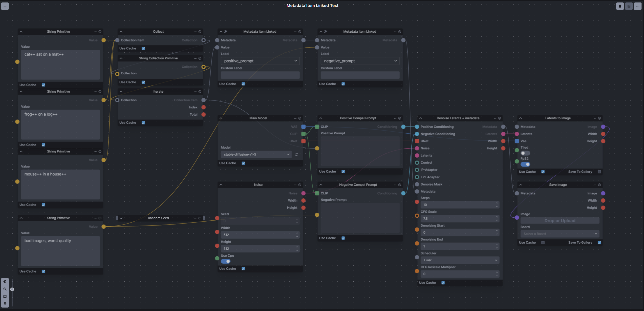Click the info icon on Main Model node

(300, 118)
